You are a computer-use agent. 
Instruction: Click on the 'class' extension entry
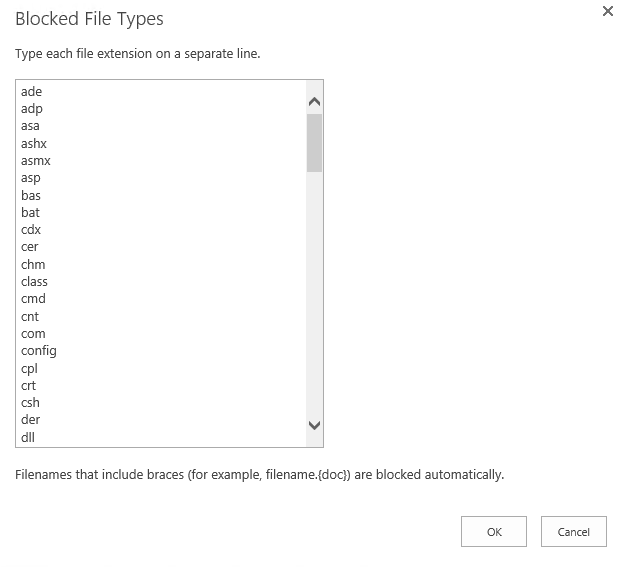[34, 282]
